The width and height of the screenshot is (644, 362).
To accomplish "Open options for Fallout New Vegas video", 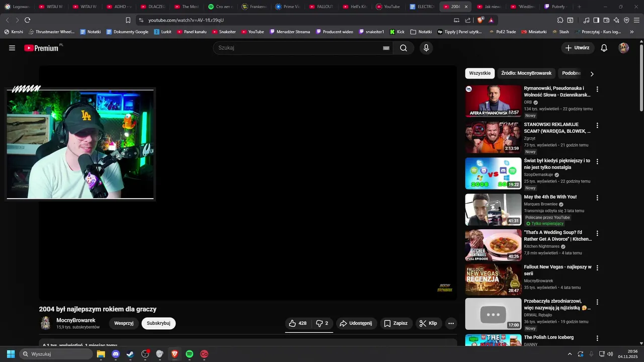I will pyautogui.click(x=597, y=267).
